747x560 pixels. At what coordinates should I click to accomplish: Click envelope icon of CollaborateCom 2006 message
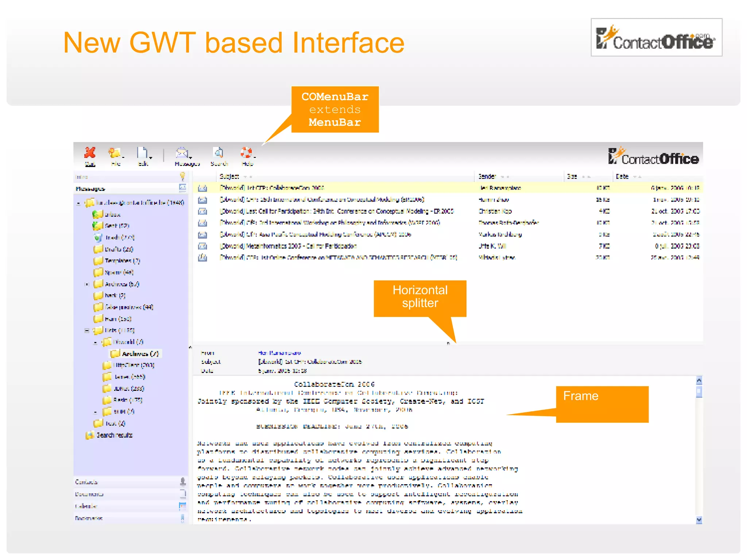click(202, 188)
